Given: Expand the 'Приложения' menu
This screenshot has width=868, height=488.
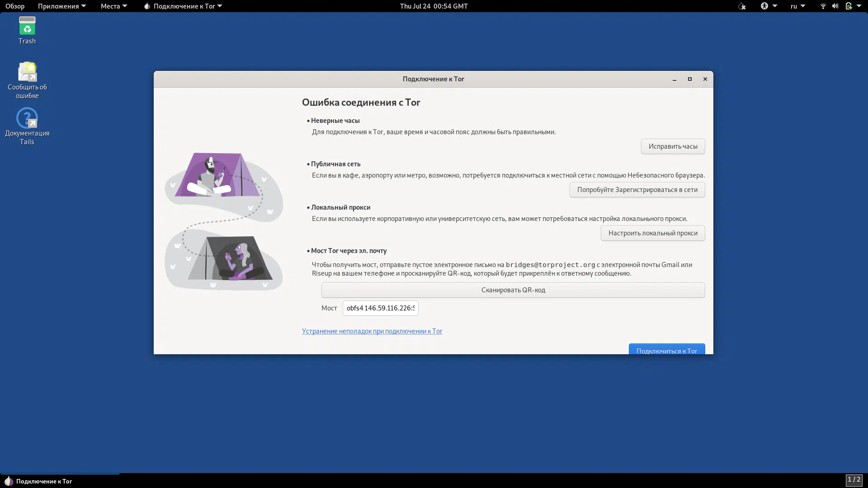Looking at the screenshot, I should click(61, 6).
